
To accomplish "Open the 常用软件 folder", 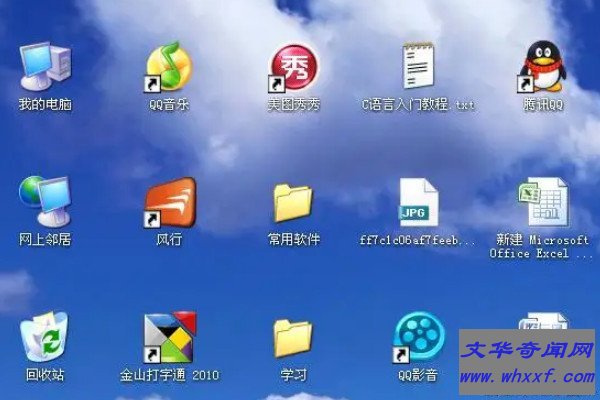I will (x=292, y=202).
